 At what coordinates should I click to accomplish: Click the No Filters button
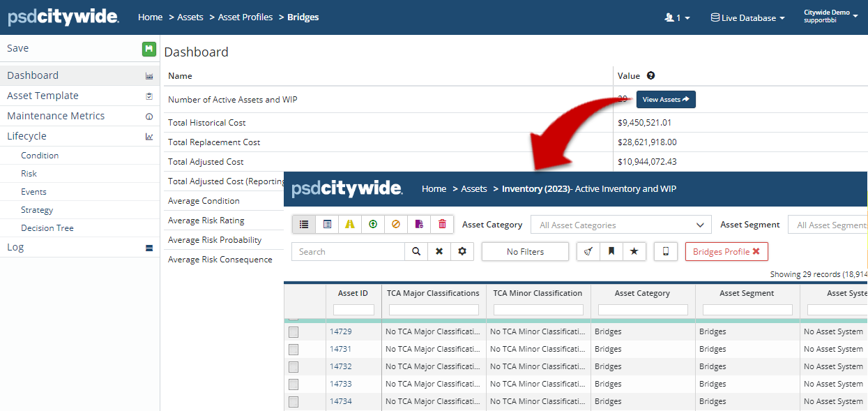(x=525, y=252)
